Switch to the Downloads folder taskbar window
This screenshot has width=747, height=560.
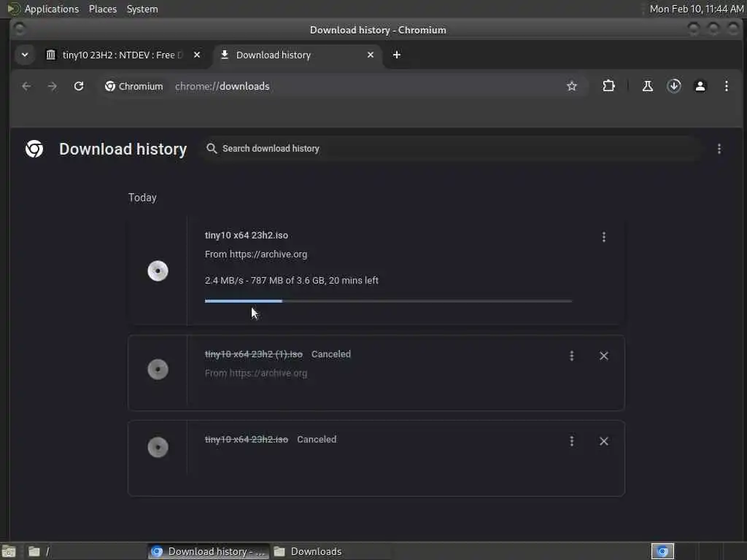coord(309,551)
